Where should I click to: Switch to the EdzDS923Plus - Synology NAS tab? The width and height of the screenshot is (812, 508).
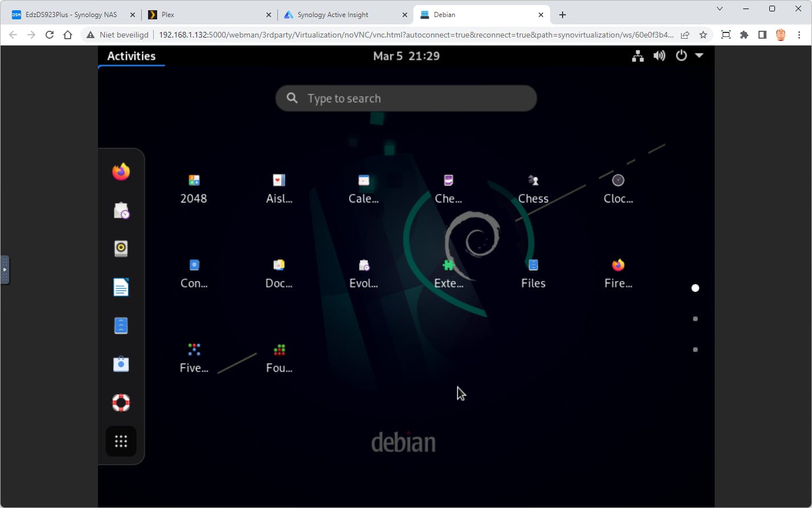point(71,15)
